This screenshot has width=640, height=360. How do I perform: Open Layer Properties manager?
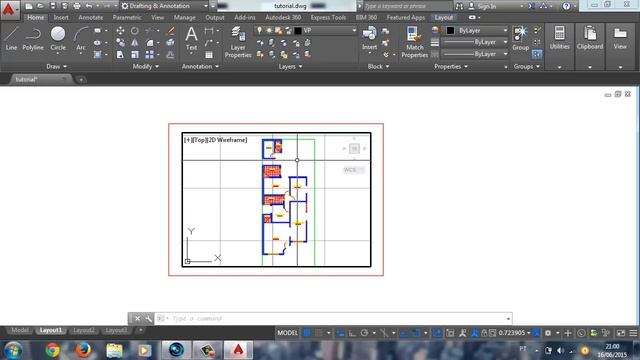point(238,42)
